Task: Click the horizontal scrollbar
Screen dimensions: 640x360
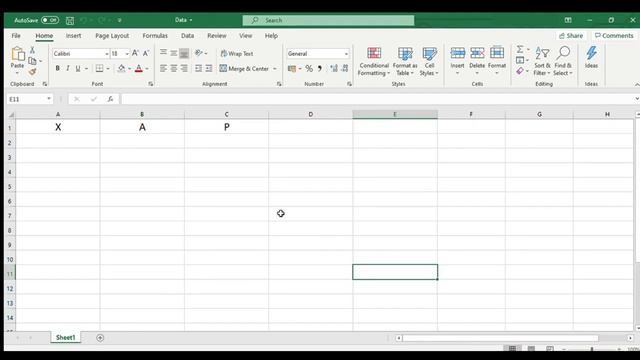Action: point(500,338)
